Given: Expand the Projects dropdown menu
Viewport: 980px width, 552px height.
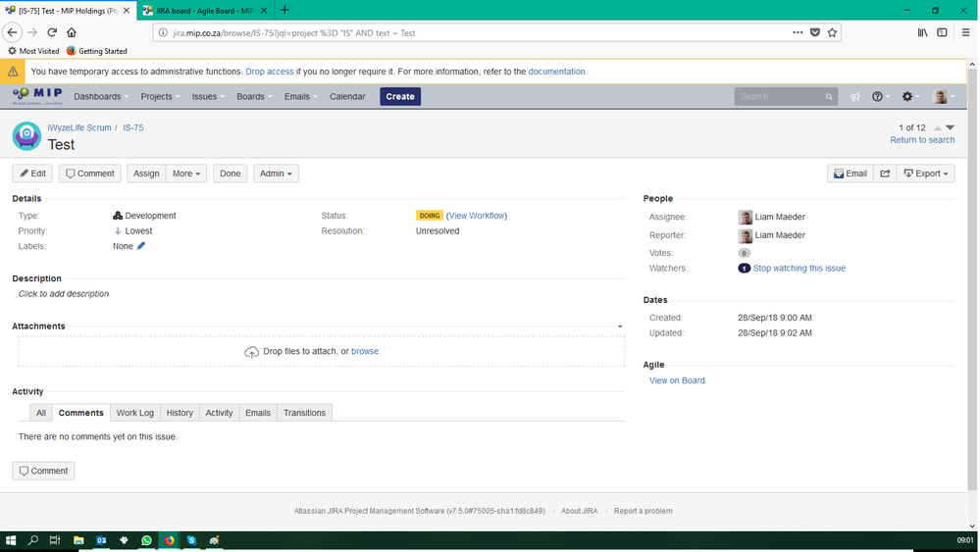Looking at the screenshot, I should [x=160, y=96].
